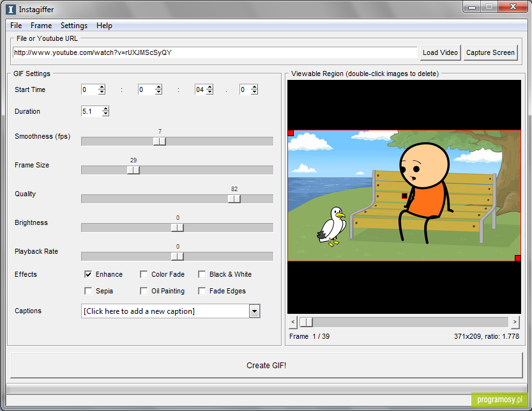Open the File menu
Viewport: 532px width, 411px height.
click(15, 26)
